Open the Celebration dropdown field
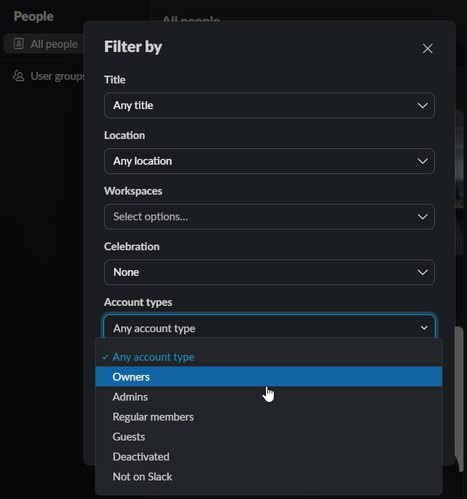This screenshot has height=499, width=467. [x=269, y=272]
